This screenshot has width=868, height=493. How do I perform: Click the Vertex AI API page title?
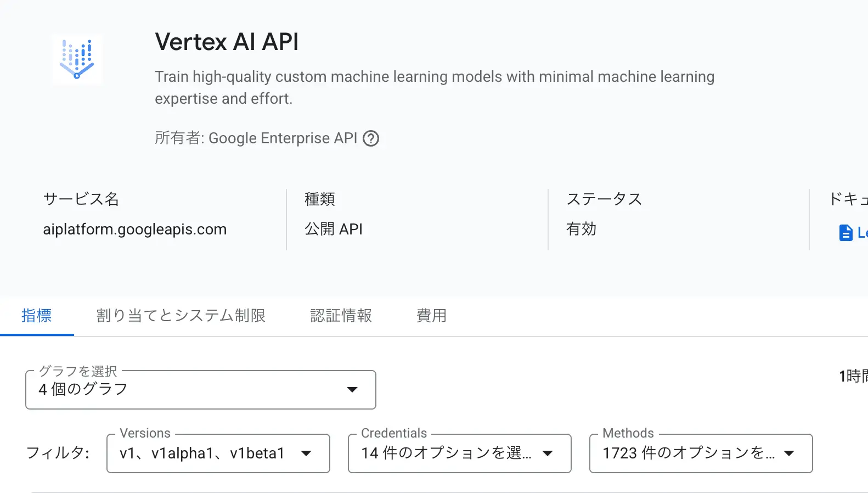(227, 42)
